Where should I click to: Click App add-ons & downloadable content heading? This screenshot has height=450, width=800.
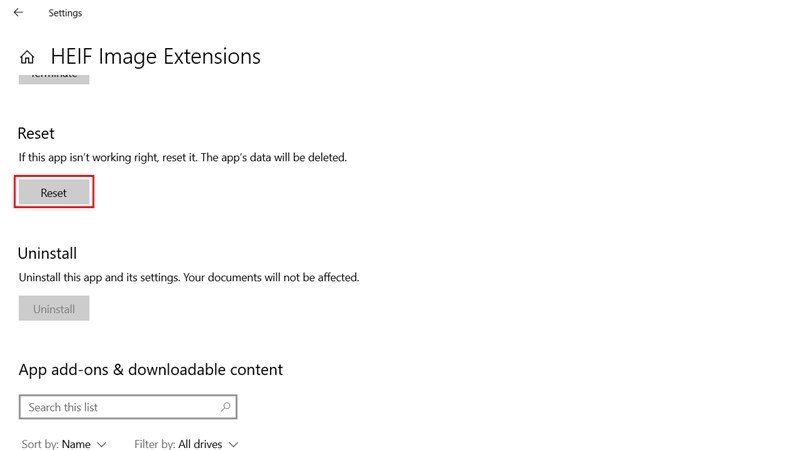coord(150,369)
